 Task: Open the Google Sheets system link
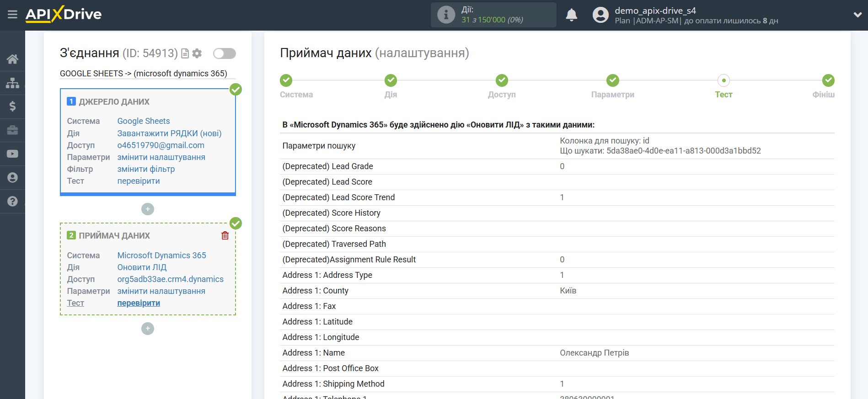click(144, 121)
